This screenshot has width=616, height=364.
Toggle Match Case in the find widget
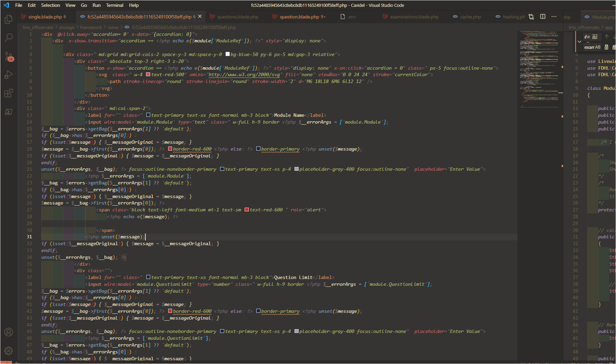pos(586,36)
